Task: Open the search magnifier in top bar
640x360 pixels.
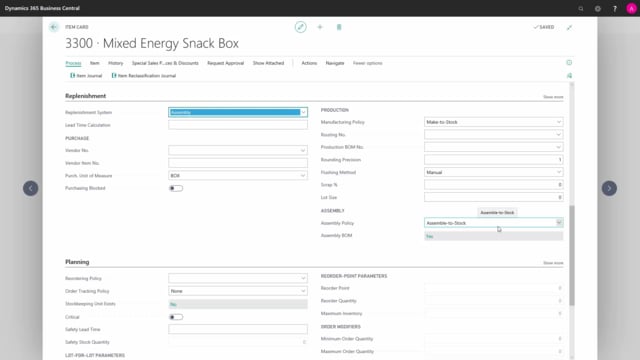Action: pyautogui.click(x=581, y=8)
